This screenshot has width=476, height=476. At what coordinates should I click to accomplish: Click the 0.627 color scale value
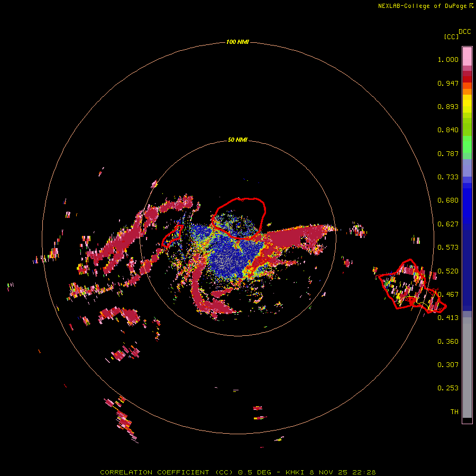click(448, 224)
